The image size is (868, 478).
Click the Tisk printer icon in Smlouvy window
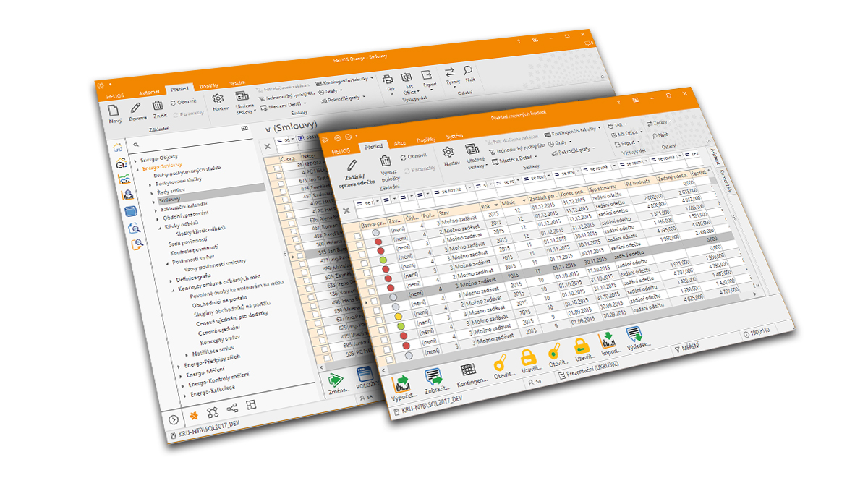click(388, 78)
